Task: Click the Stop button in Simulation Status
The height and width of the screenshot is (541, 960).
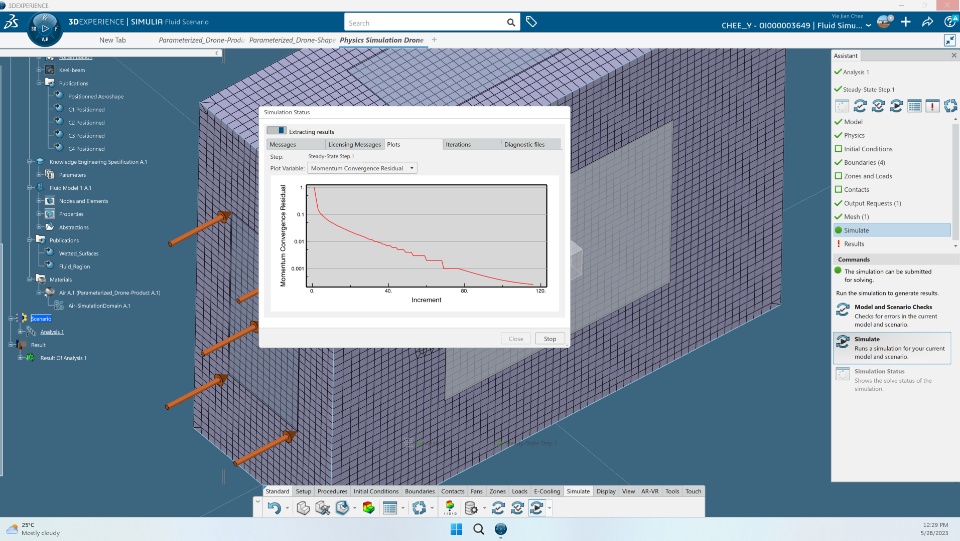Action: pos(550,338)
